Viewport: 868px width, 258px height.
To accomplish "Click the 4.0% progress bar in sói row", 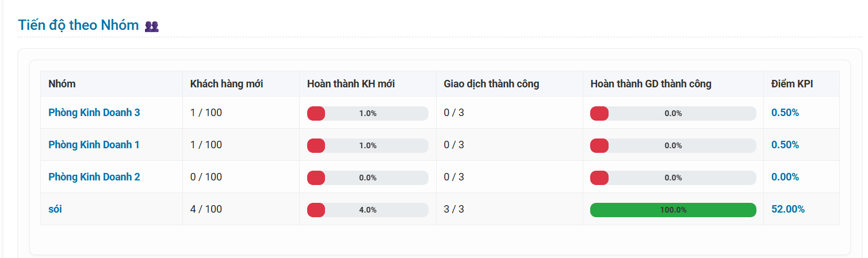I will [x=368, y=210].
